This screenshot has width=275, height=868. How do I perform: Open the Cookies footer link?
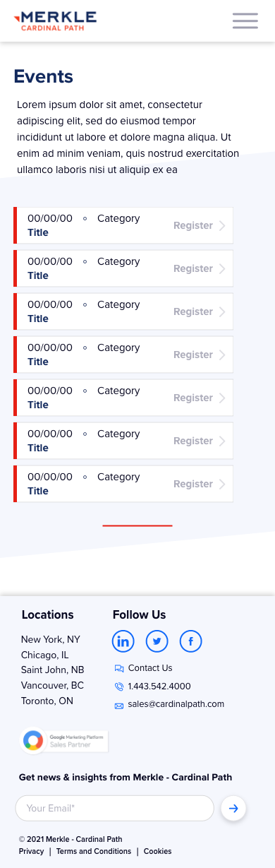point(157,851)
